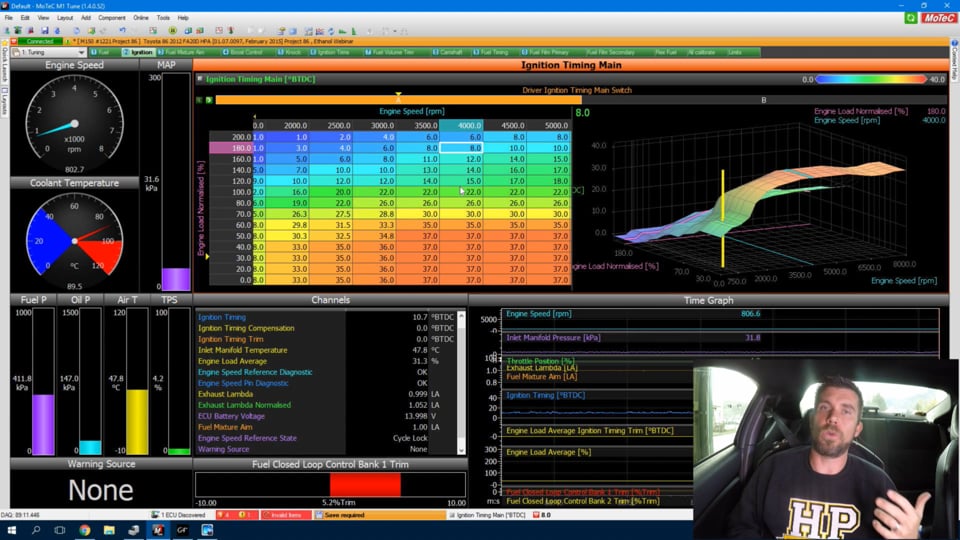Image resolution: width=960 pixels, height=540 pixels.
Task: Click the 0.0 to 40.0 color scale bar
Action: pos(871,80)
